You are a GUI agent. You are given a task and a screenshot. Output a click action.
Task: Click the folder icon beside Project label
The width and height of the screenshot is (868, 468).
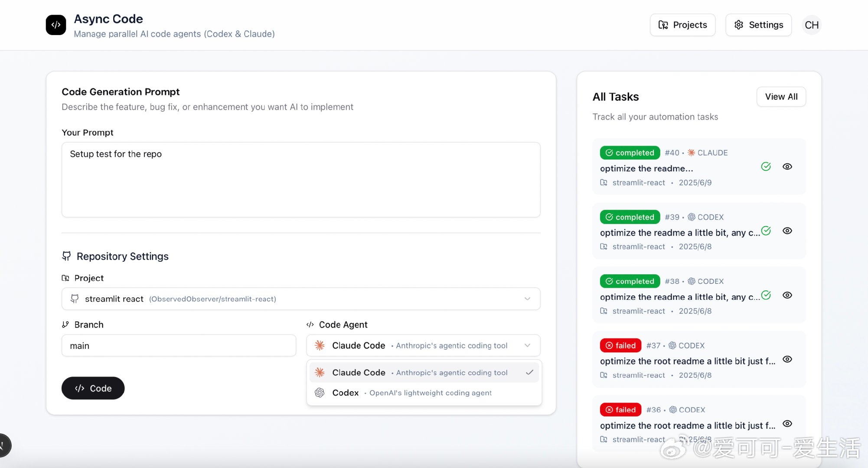[65, 278]
